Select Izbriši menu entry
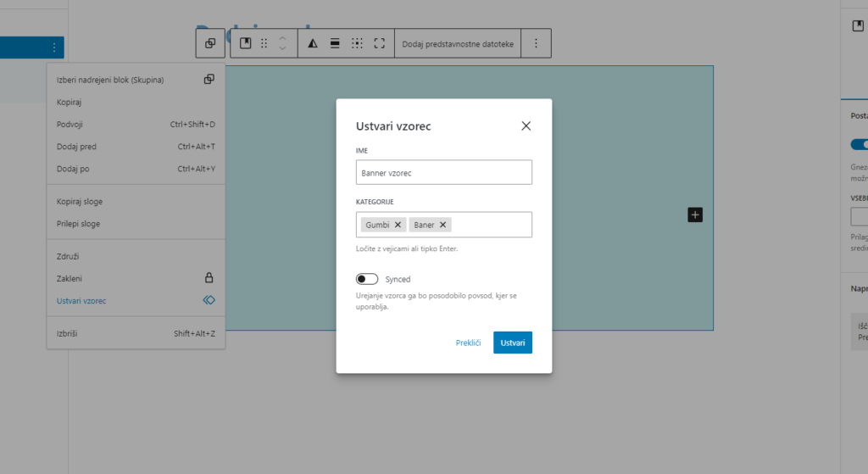 tap(136, 333)
